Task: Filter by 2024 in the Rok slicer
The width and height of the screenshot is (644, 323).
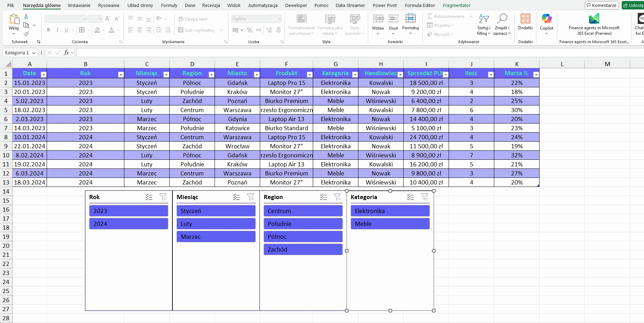Action: 129,224
